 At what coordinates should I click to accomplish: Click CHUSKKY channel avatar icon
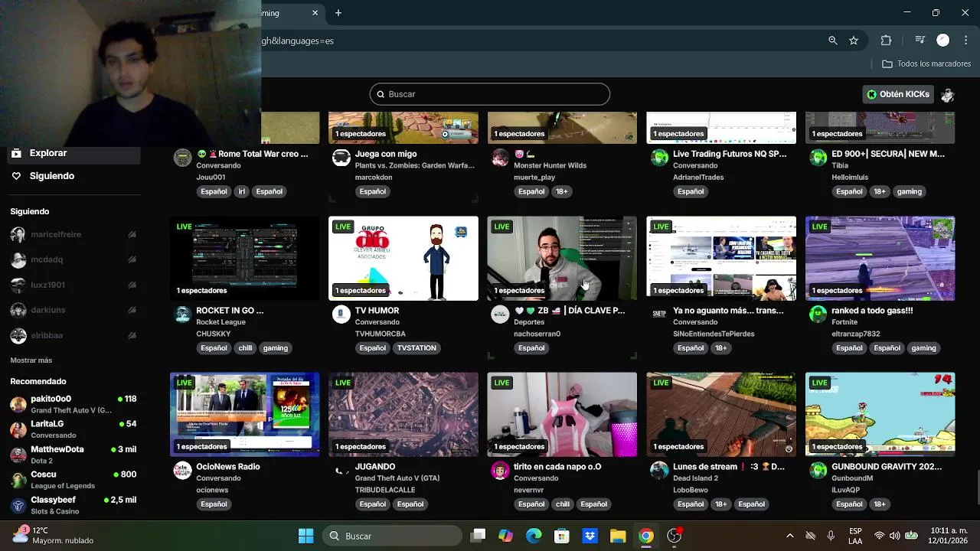click(182, 315)
